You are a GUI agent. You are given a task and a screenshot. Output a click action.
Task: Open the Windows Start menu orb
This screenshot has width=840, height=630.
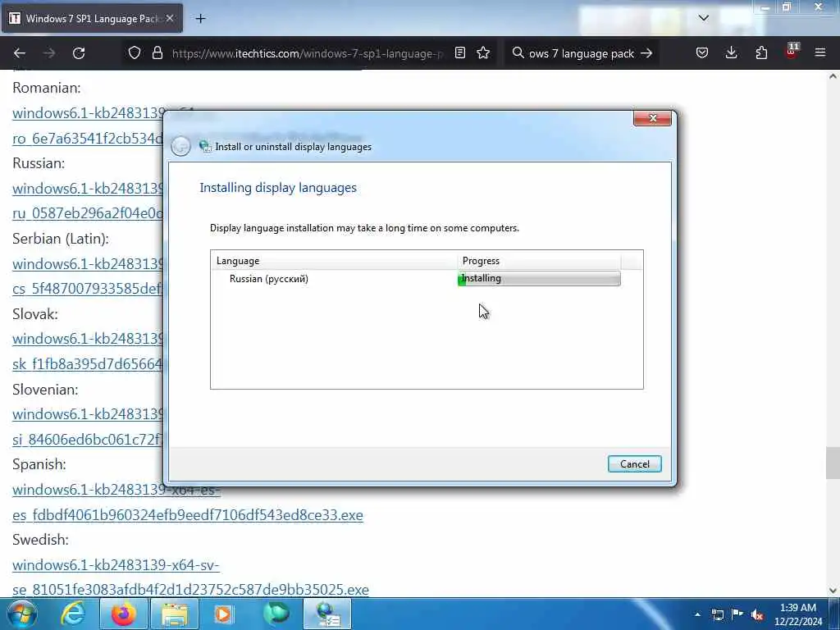[22, 614]
